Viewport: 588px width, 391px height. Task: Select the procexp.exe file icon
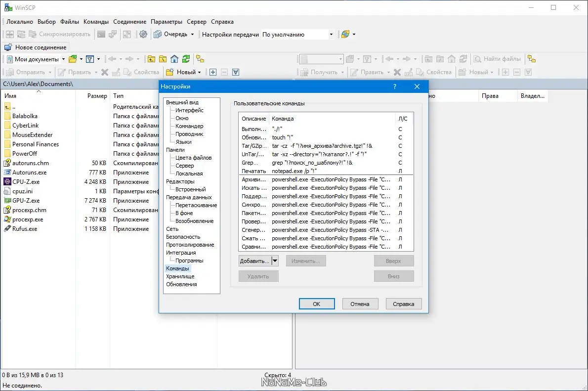point(7,219)
